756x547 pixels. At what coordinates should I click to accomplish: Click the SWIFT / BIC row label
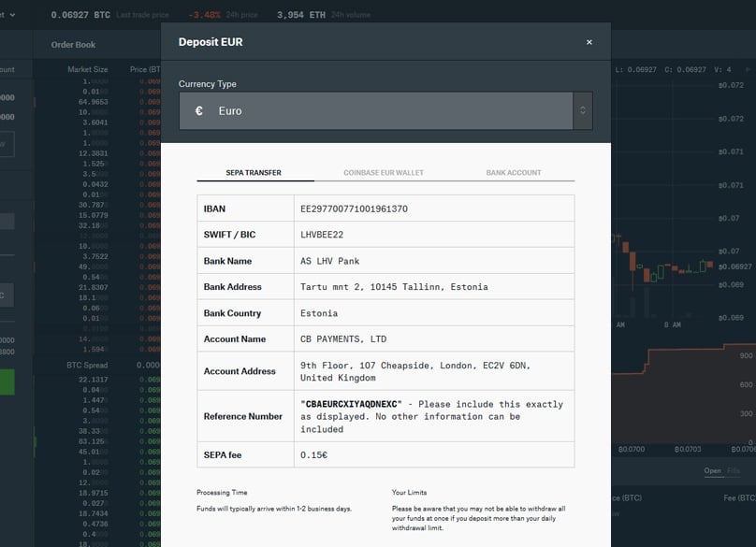tap(229, 235)
